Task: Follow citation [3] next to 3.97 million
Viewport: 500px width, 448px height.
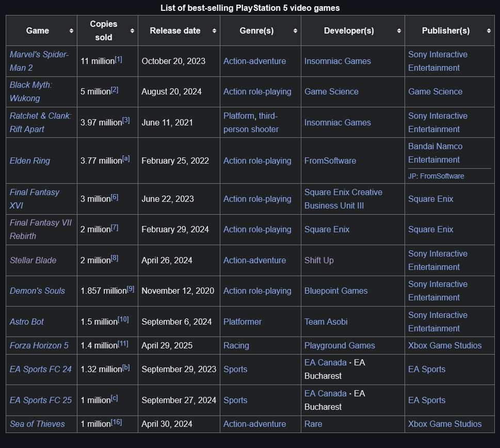Action: point(126,121)
